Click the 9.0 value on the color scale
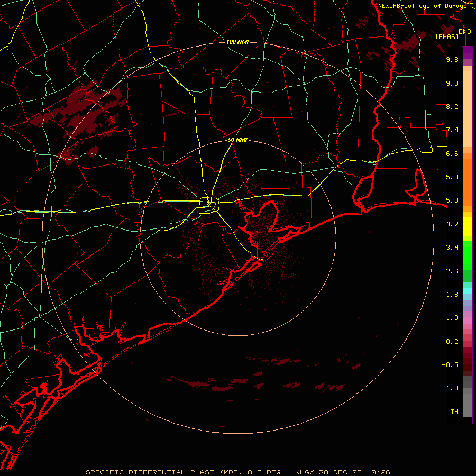 point(452,83)
